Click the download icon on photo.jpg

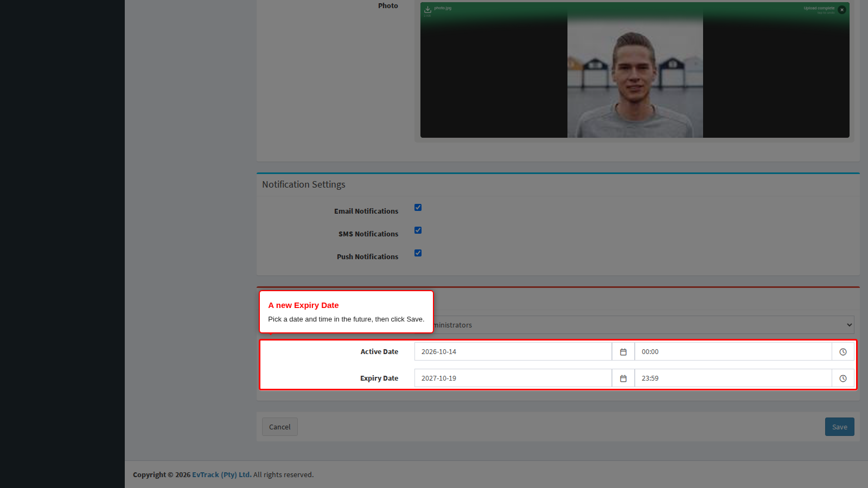click(427, 9)
